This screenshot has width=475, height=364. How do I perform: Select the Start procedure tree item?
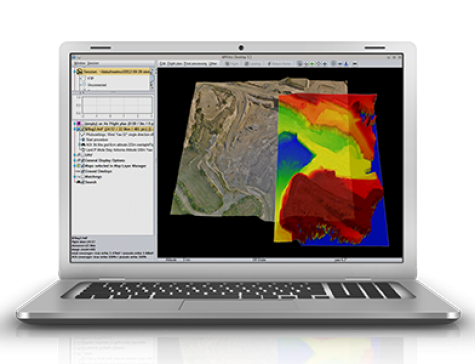[97, 140]
